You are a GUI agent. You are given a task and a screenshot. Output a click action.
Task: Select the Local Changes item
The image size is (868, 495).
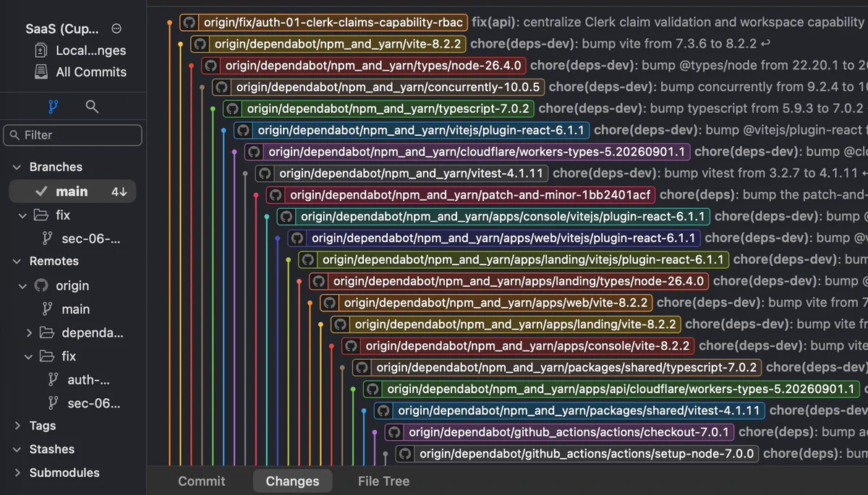80,51
